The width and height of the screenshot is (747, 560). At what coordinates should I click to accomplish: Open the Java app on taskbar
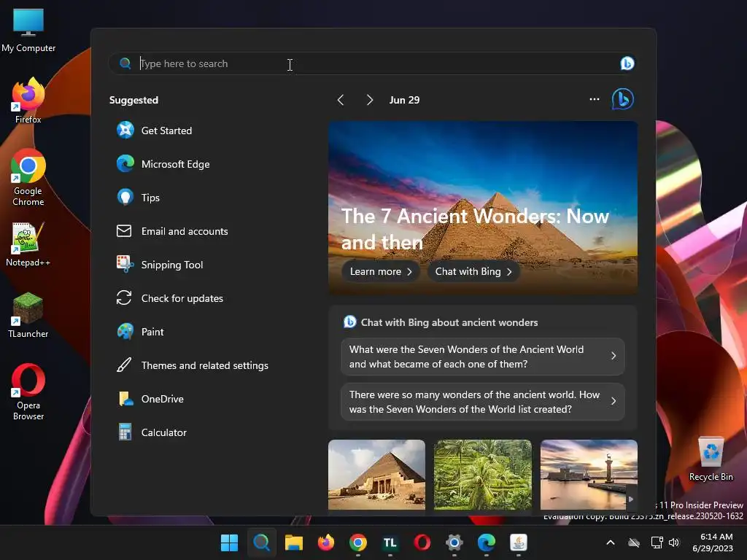[x=519, y=542]
